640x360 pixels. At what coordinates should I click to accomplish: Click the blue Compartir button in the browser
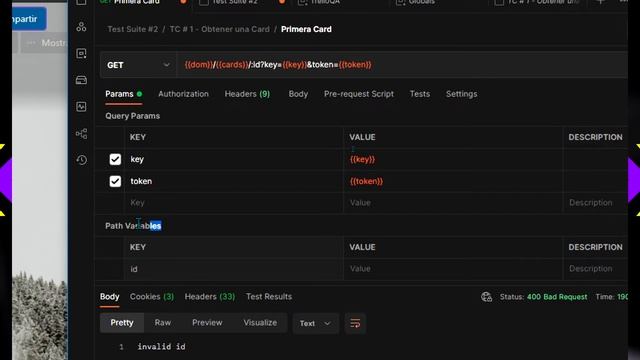[29, 19]
